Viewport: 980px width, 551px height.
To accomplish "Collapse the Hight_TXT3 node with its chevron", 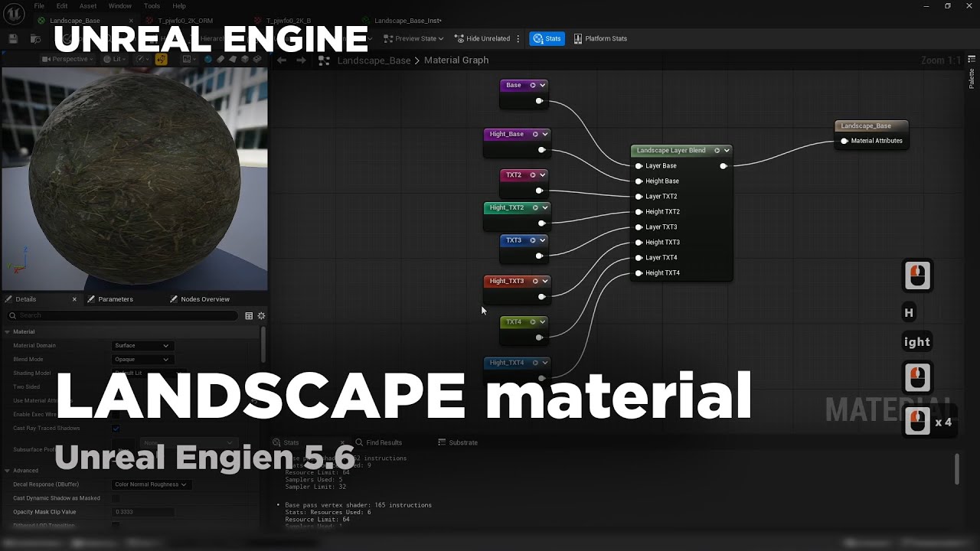I will pos(545,281).
